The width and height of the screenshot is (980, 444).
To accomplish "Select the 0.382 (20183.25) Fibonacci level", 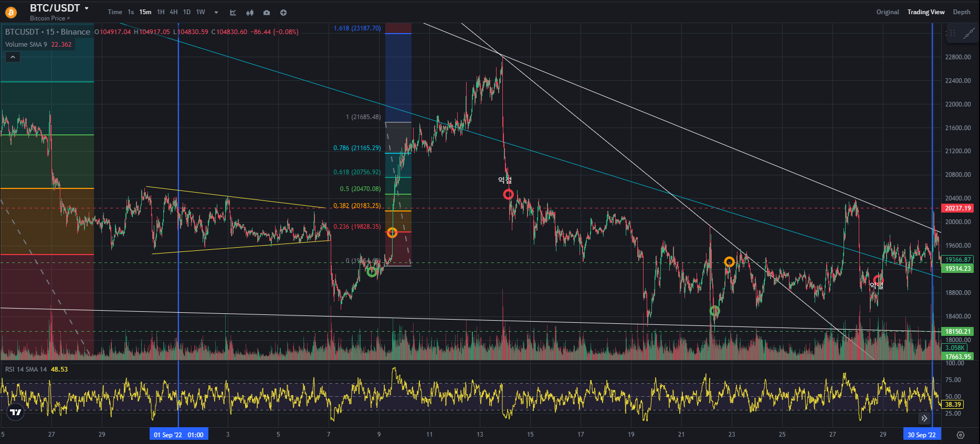I will point(357,206).
